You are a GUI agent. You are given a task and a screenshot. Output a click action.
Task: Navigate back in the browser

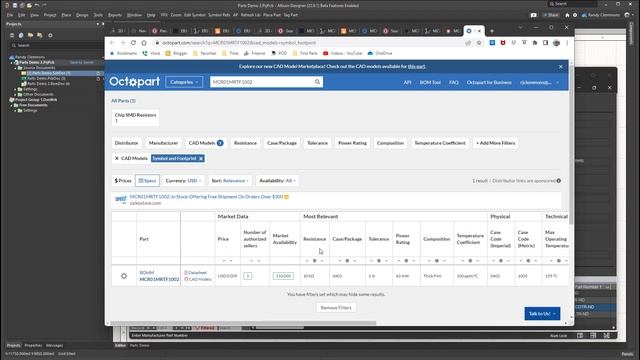112,42
